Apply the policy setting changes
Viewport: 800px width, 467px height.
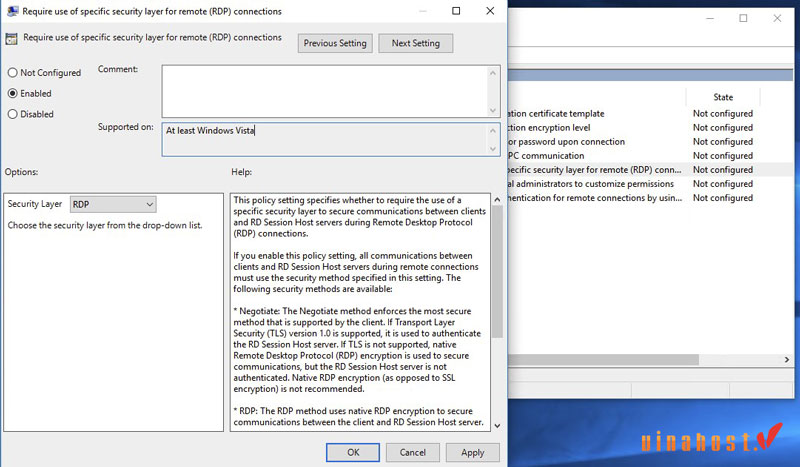coord(473,452)
